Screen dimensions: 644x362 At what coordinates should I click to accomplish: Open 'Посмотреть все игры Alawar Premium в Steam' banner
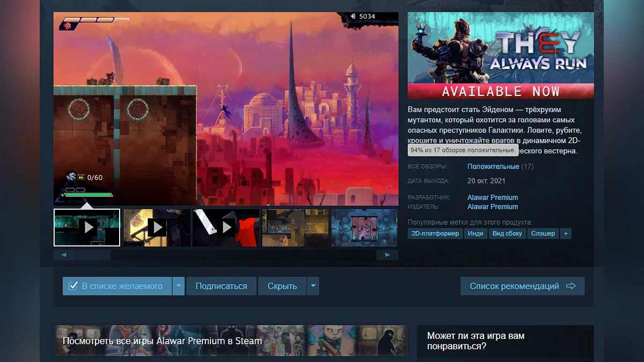[x=231, y=341]
